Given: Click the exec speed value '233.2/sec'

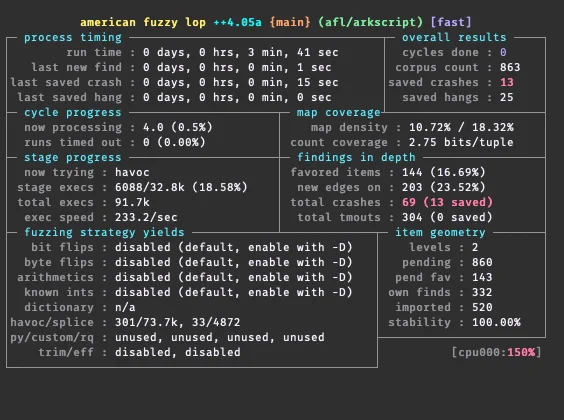Looking at the screenshot, I should pyautogui.click(x=146, y=218).
